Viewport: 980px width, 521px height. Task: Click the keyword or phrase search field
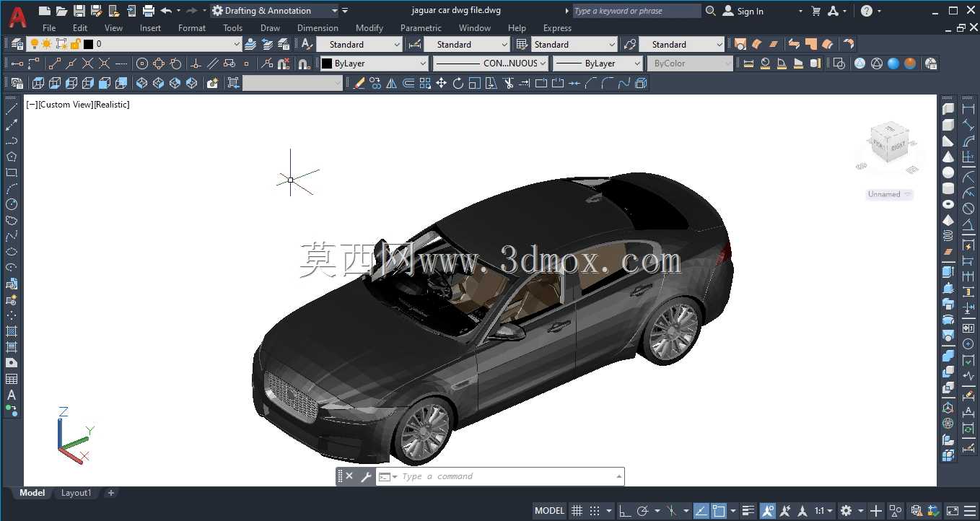[x=636, y=11]
